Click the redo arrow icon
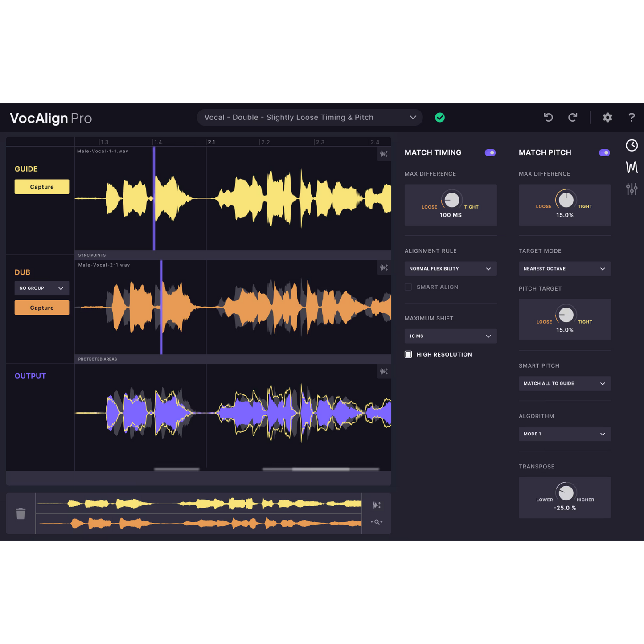Viewport: 644px width, 644px height. coord(573,117)
